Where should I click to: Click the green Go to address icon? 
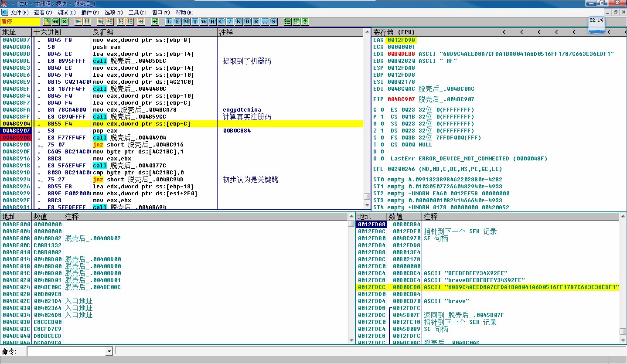coord(155,21)
